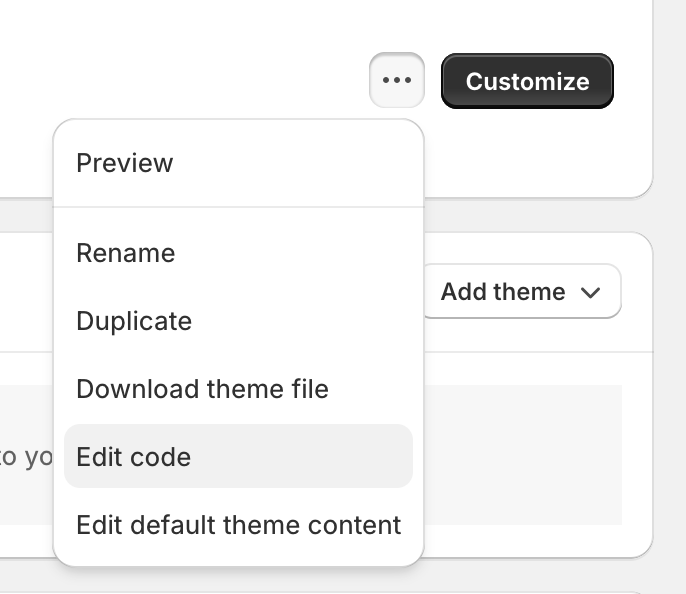Viewport: 686px width, 594px height.
Task: Close the menu via the ellipsis icon
Action: [x=397, y=80]
